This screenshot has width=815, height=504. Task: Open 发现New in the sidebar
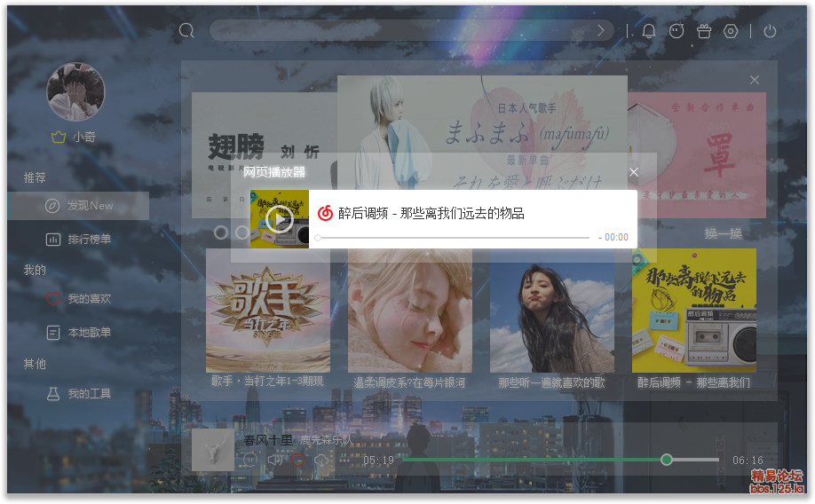(79, 206)
